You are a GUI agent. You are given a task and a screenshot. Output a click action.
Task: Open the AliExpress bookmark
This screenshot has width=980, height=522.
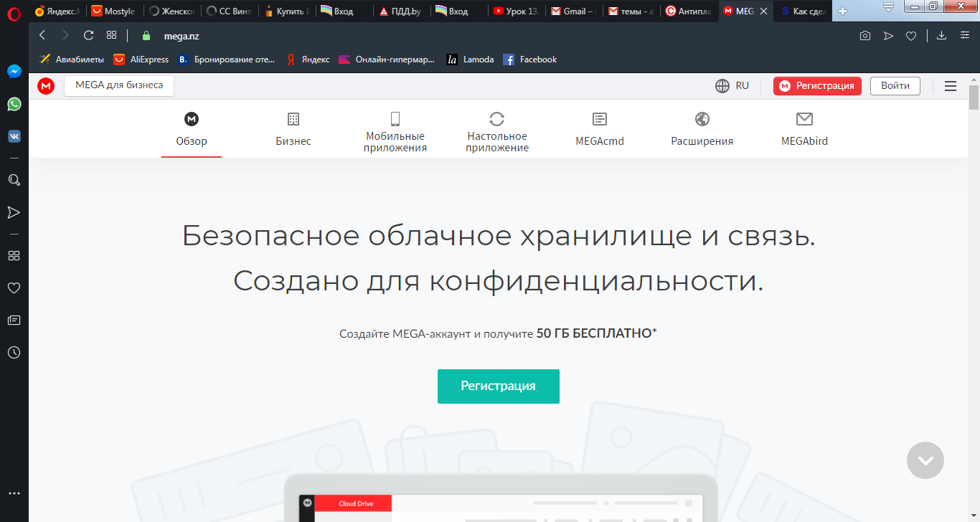[x=141, y=60]
